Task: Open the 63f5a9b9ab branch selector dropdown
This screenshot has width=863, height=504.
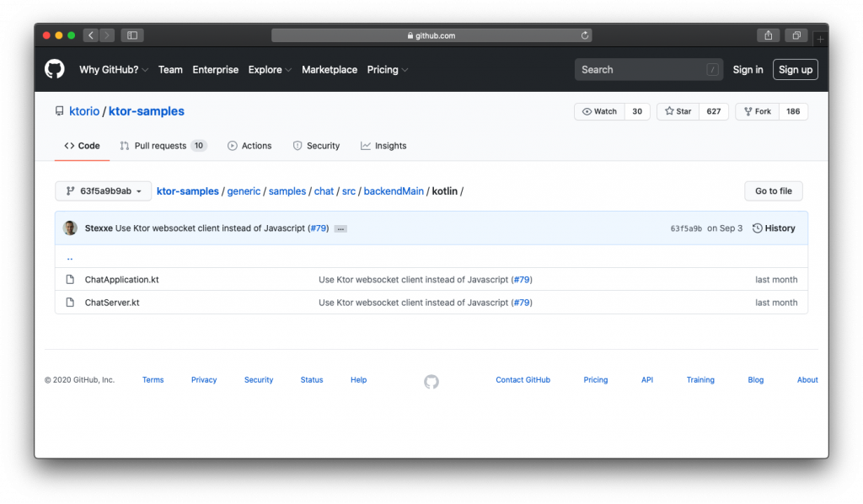Action: (104, 191)
